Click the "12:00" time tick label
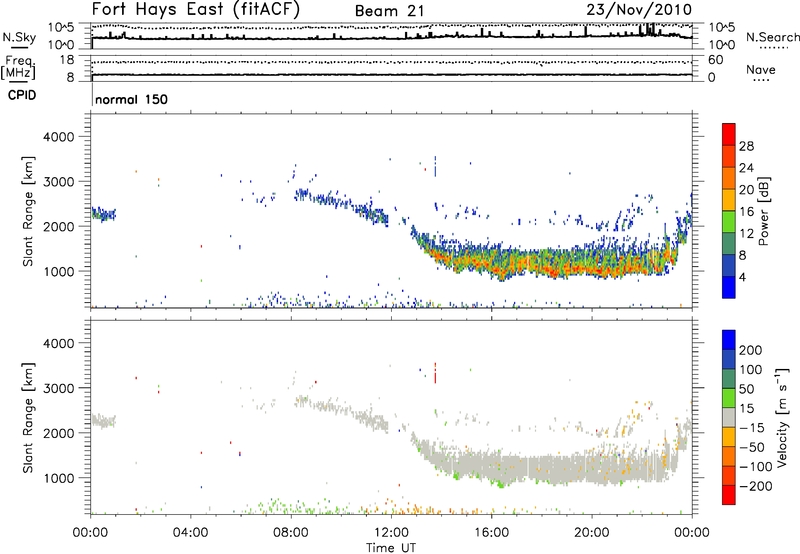This screenshot has height=554, width=800. [x=391, y=533]
